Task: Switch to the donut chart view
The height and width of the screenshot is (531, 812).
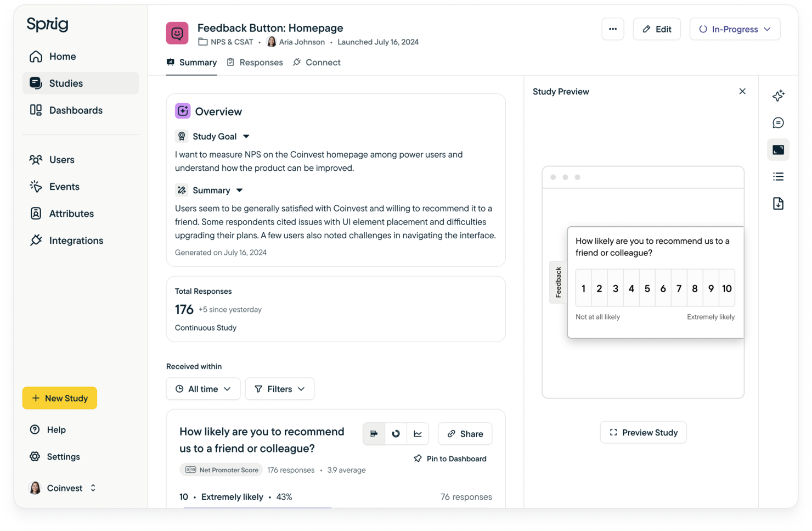Action: [396, 433]
